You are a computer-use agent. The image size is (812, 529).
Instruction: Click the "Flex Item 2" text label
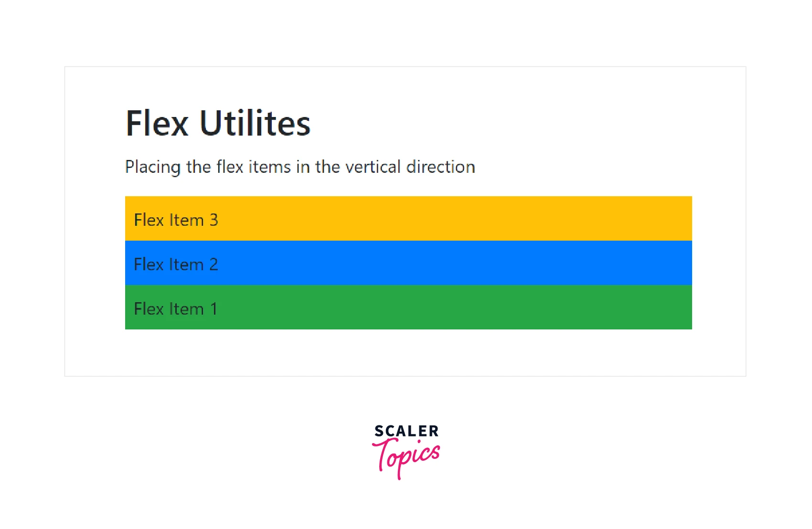click(x=176, y=264)
